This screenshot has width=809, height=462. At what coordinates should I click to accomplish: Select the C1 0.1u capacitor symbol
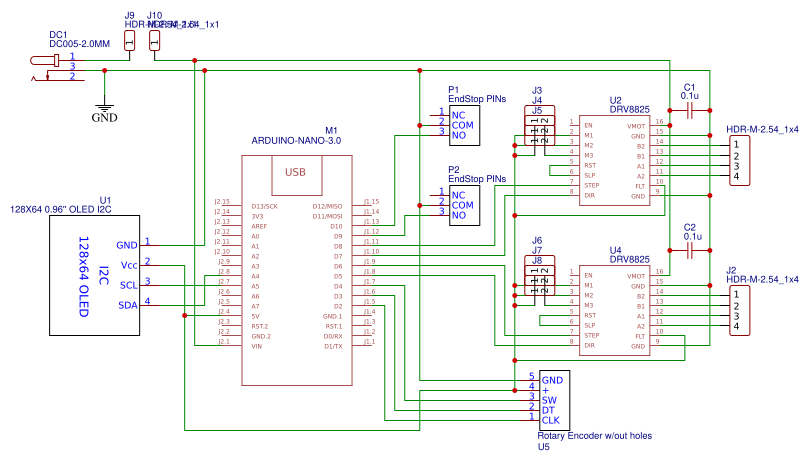(x=690, y=110)
